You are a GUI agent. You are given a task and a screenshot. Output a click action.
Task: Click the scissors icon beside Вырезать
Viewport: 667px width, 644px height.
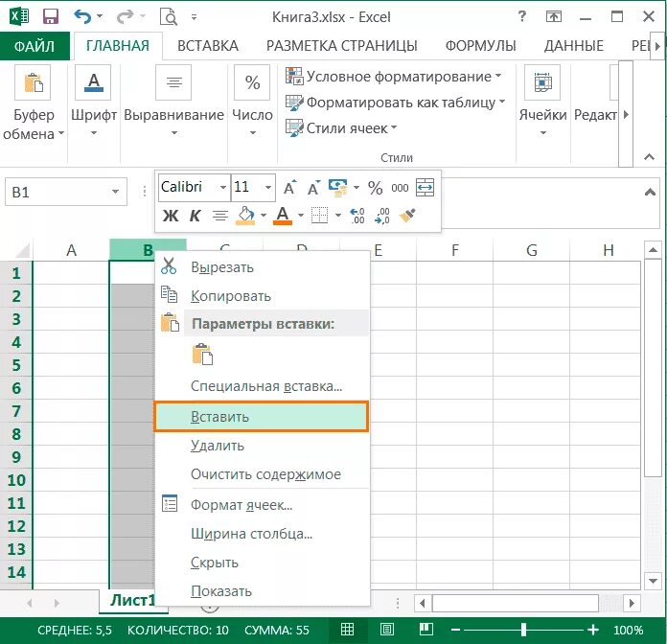(169, 266)
